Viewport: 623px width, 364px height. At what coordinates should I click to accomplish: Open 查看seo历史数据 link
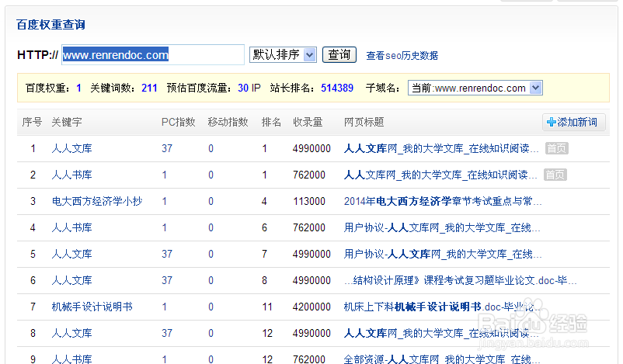click(x=402, y=56)
